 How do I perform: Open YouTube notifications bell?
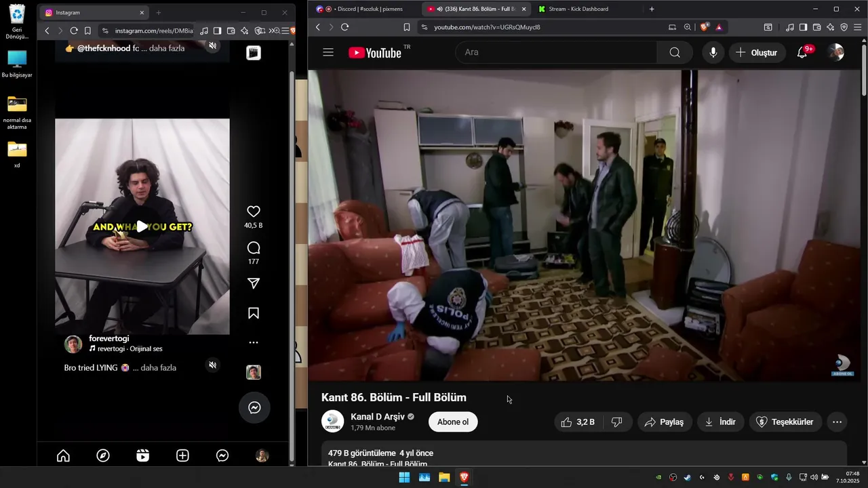tap(802, 52)
